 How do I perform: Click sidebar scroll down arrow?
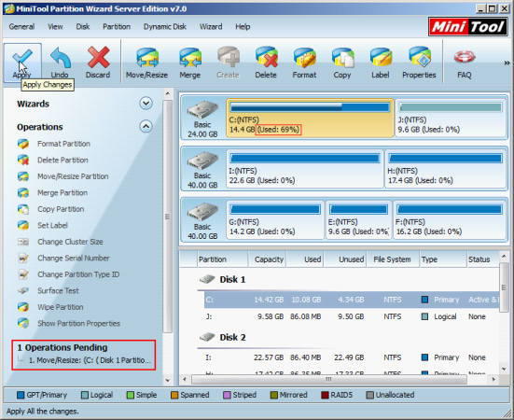tap(168, 381)
